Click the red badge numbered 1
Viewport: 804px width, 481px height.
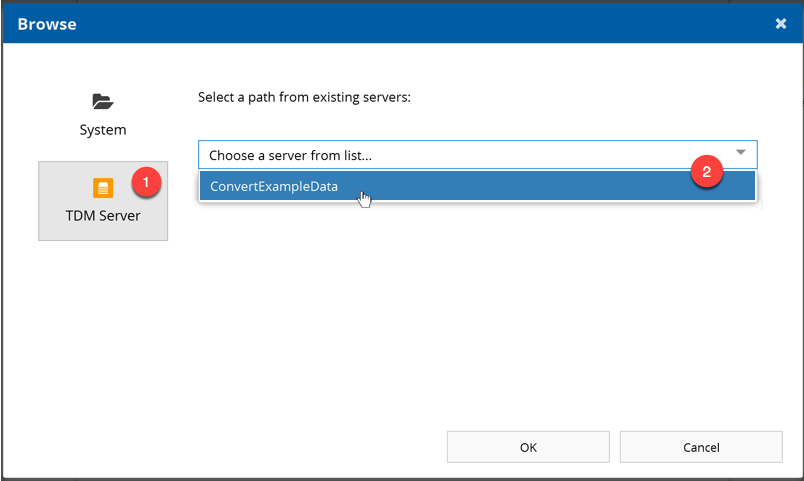coord(146,182)
